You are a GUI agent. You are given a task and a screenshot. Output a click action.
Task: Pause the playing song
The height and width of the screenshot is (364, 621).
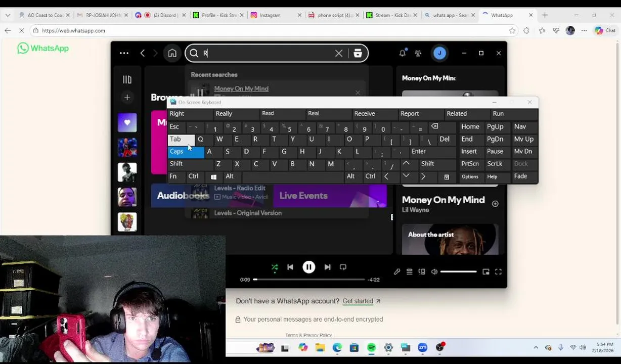pos(309,267)
